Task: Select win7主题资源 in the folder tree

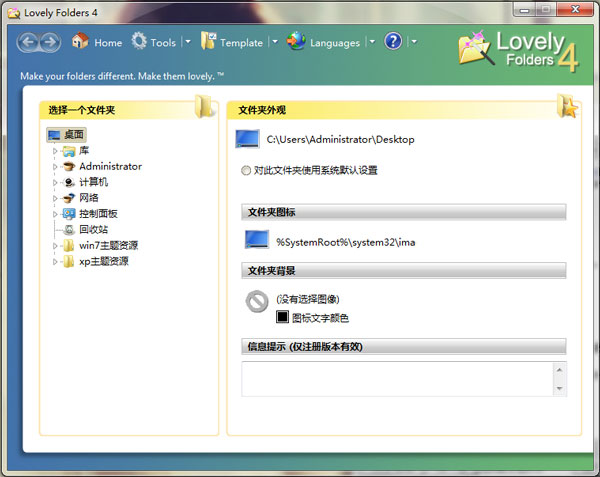Action: (108, 245)
